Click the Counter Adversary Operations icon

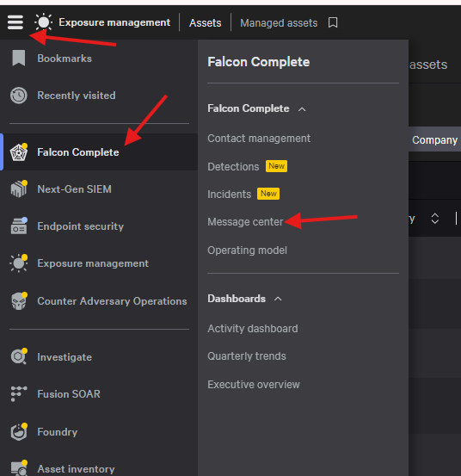click(x=19, y=301)
